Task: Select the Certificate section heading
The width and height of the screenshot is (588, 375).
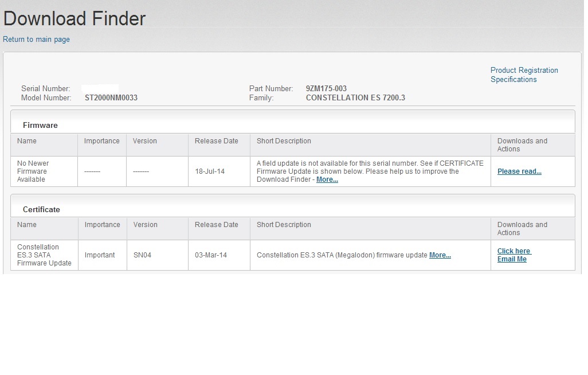Action: coord(41,209)
